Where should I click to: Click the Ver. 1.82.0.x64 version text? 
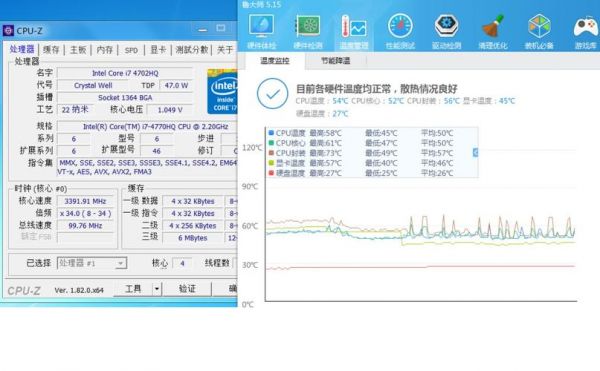79,290
